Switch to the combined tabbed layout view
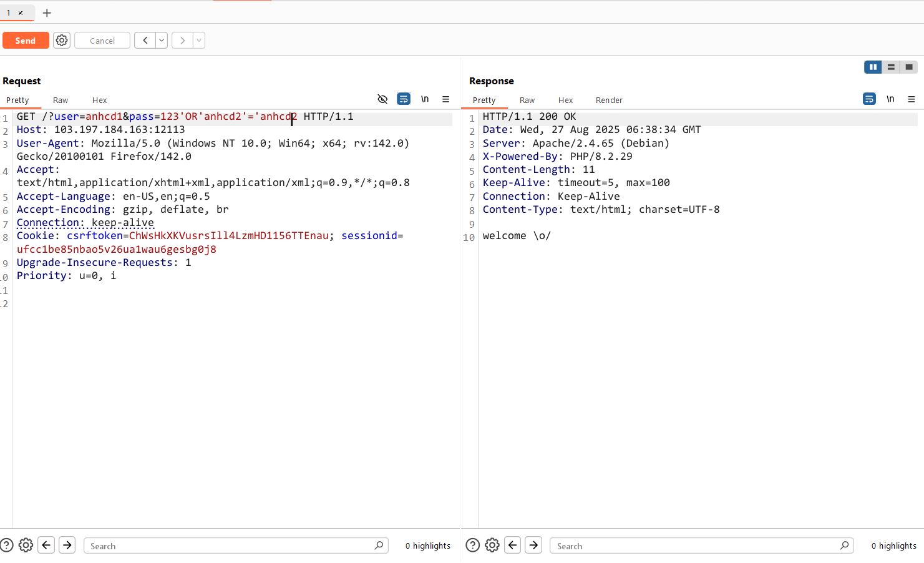 pyautogui.click(x=909, y=67)
